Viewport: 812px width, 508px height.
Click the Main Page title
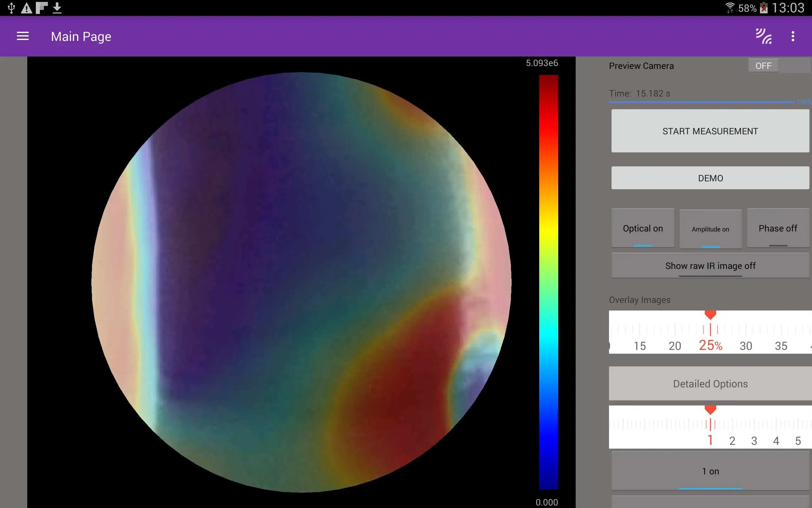[x=81, y=36]
